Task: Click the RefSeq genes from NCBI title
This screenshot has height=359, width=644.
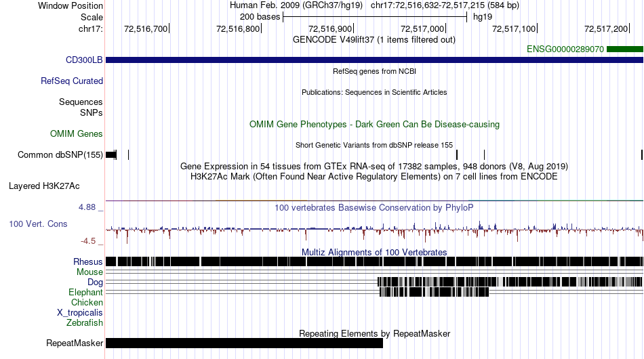Action: [375, 71]
